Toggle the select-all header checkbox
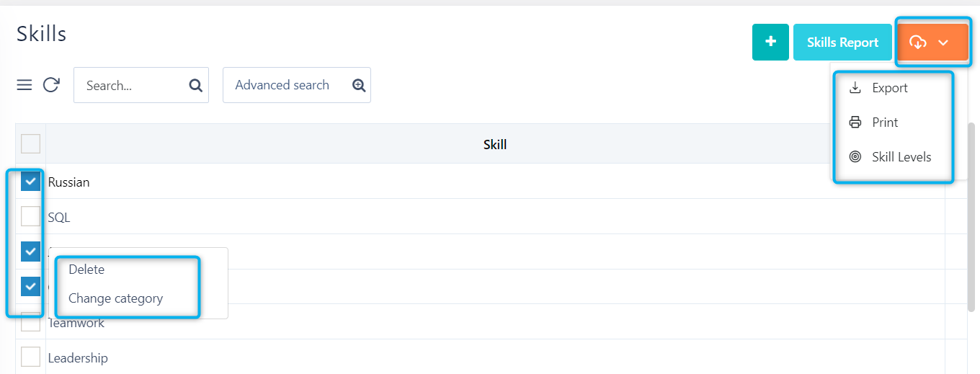This screenshot has height=374, width=980. tap(30, 144)
